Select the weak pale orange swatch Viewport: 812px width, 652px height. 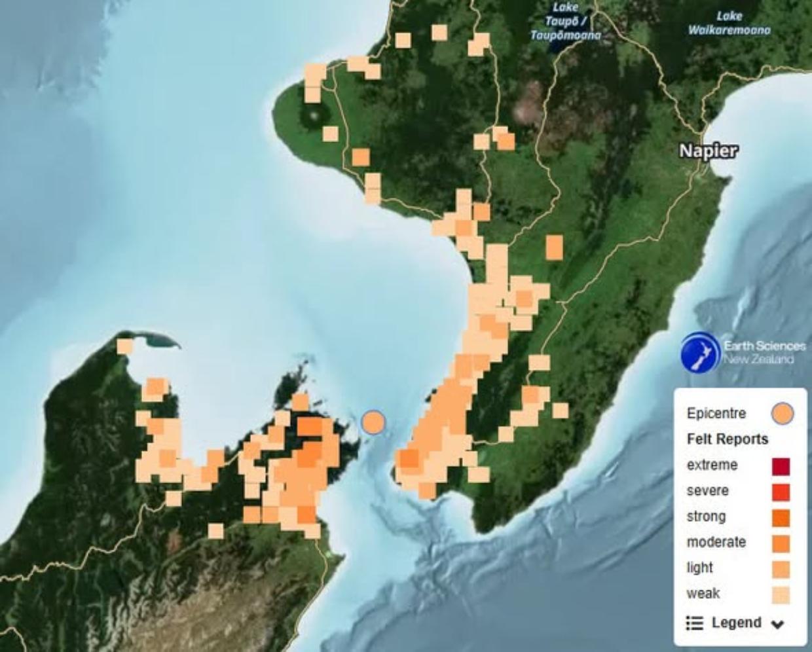[x=781, y=594]
